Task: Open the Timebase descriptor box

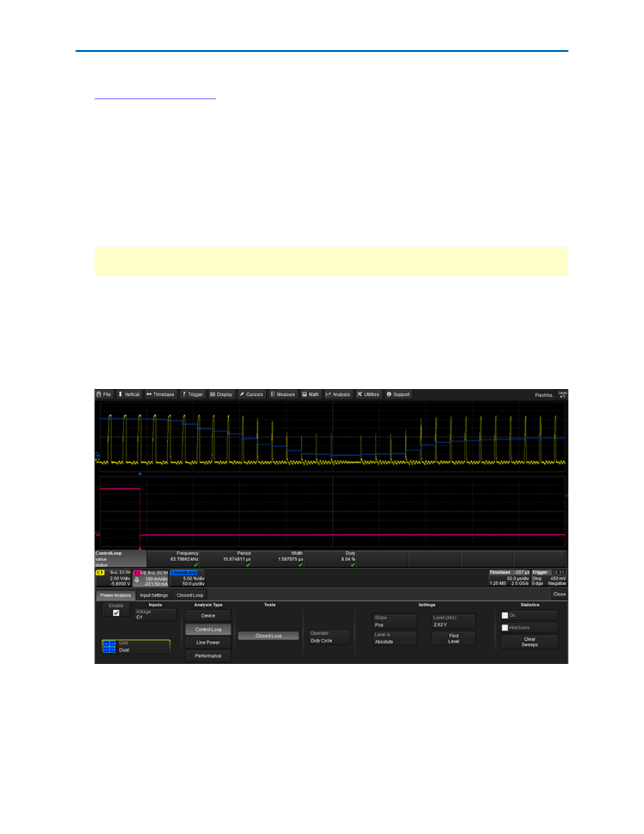Action: (510, 578)
